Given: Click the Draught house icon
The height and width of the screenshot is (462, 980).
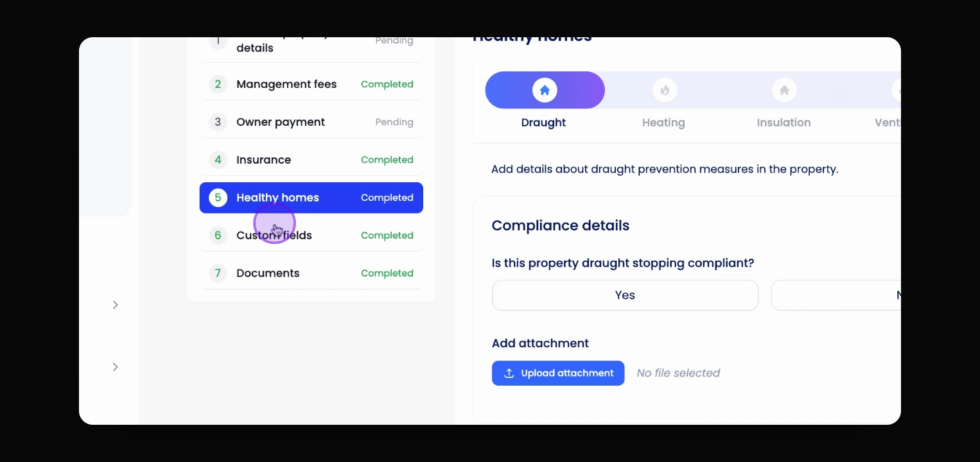Looking at the screenshot, I should pyautogui.click(x=545, y=90).
